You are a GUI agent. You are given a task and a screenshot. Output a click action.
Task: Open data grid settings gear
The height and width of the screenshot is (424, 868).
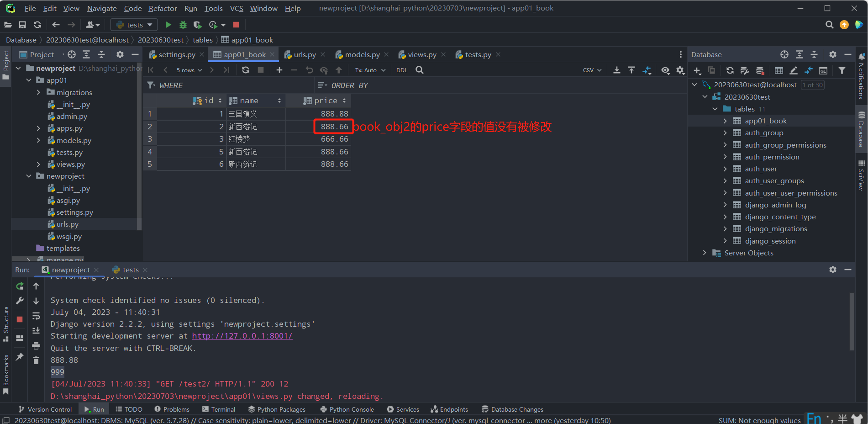[x=680, y=70]
